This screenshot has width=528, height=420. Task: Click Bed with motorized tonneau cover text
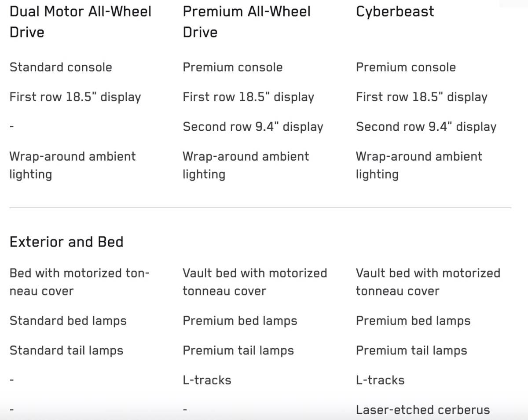pyautogui.click(x=79, y=282)
